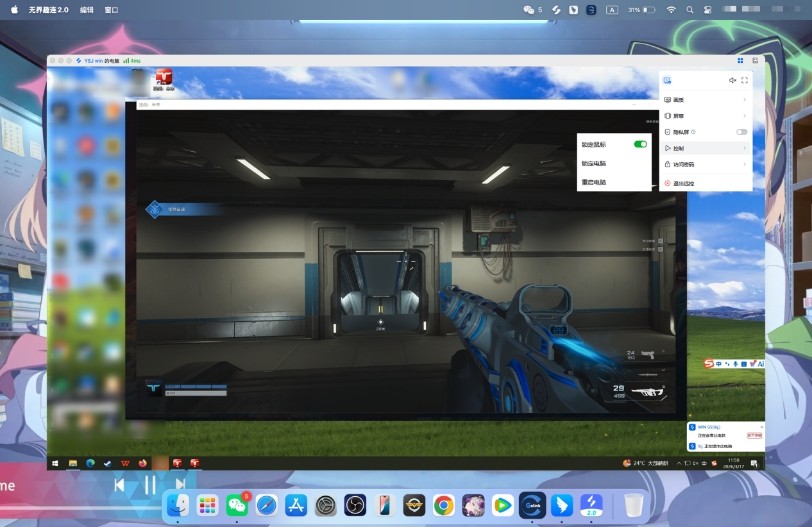Skip to next track in the media widget
The image size is (812, 527).
[x=180, y=485]
